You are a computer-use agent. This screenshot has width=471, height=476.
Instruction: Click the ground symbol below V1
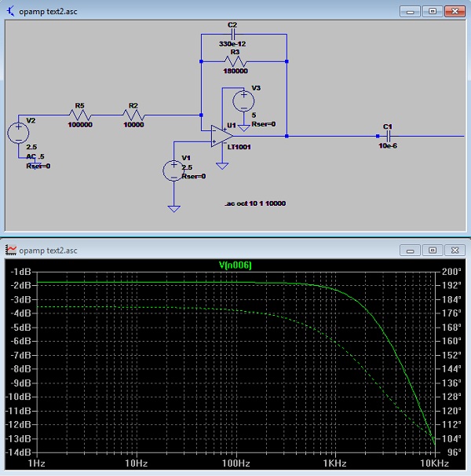(173, 207)
